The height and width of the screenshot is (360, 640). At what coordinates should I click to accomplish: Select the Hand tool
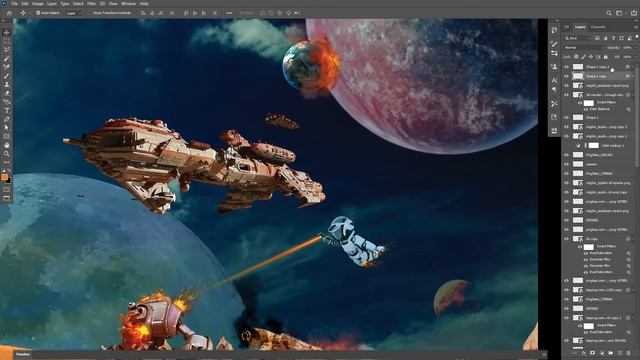(7, 145)
